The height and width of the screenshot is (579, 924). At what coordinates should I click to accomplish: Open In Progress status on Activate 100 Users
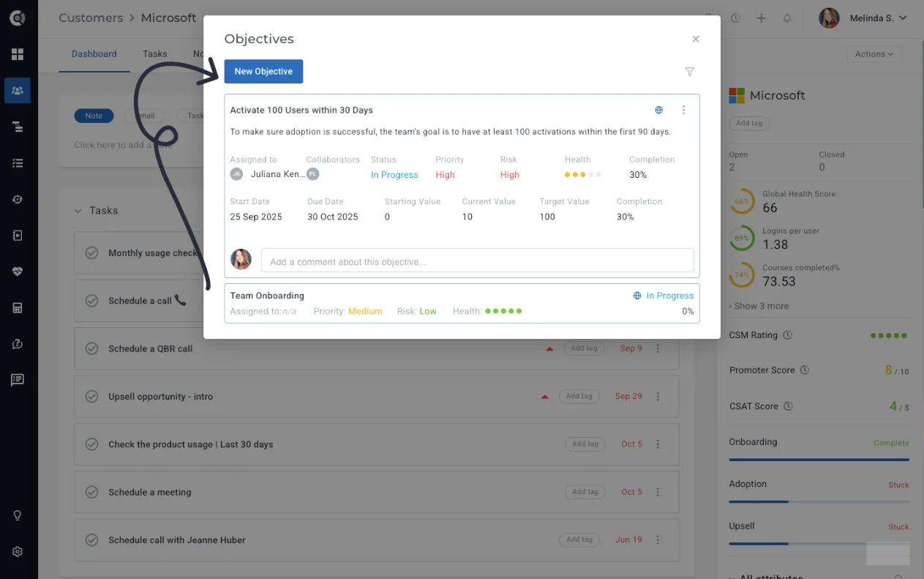pos(394,175)
